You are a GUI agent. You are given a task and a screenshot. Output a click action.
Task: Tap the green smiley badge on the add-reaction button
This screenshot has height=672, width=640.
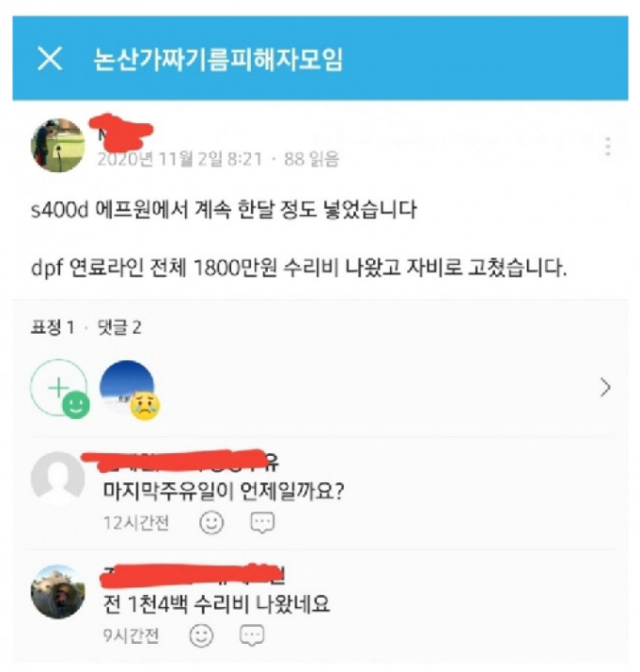pyautogui.click(x=76, y=404)
